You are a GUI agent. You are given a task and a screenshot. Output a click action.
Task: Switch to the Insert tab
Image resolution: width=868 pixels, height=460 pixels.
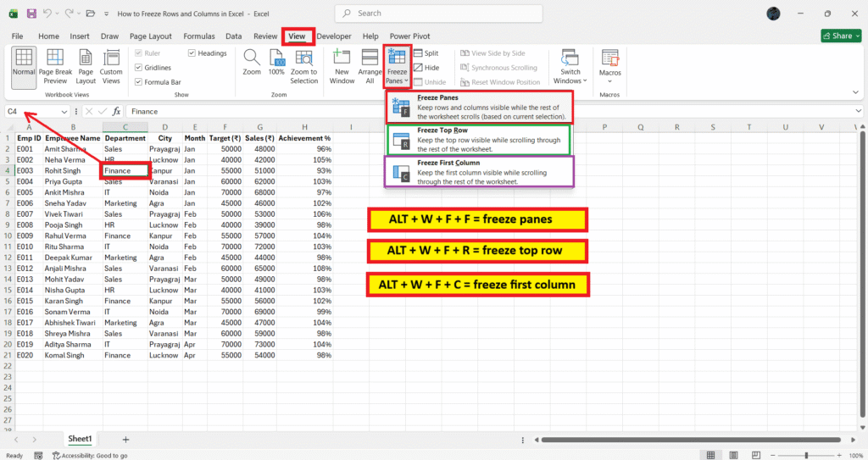coord(80,36)
